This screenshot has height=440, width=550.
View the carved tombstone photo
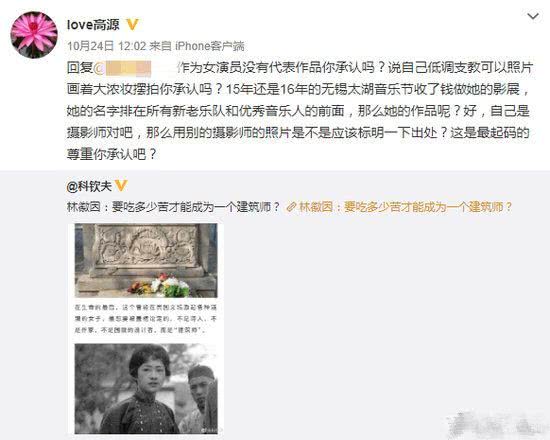146,260
